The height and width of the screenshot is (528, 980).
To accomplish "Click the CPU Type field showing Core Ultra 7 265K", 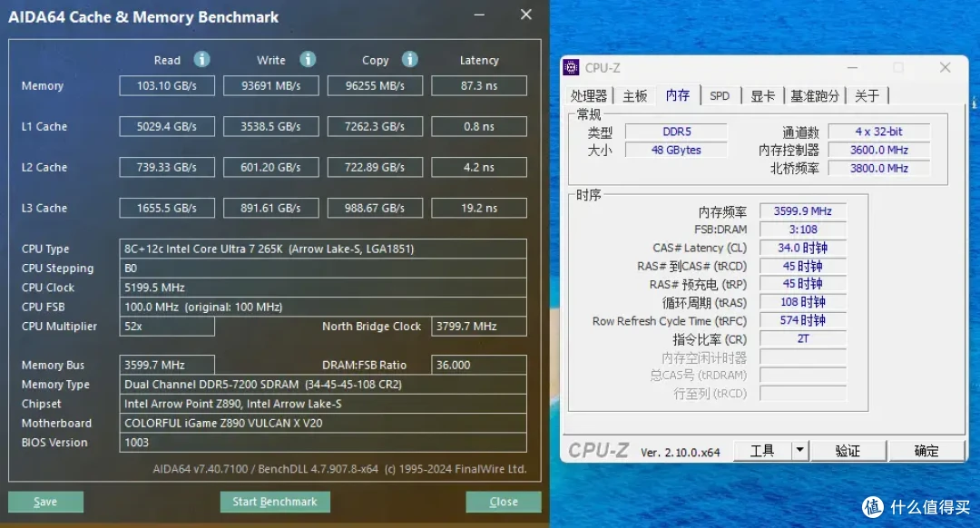I will coord(323,249).
